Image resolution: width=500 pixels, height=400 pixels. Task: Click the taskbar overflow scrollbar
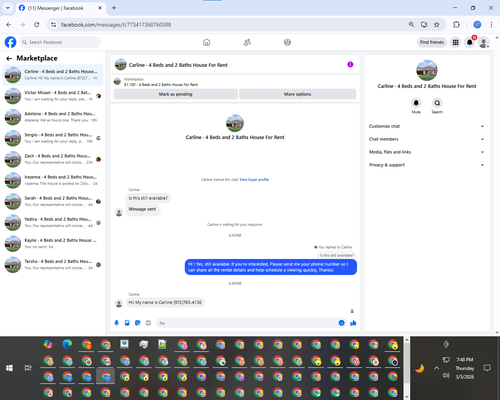407,368
